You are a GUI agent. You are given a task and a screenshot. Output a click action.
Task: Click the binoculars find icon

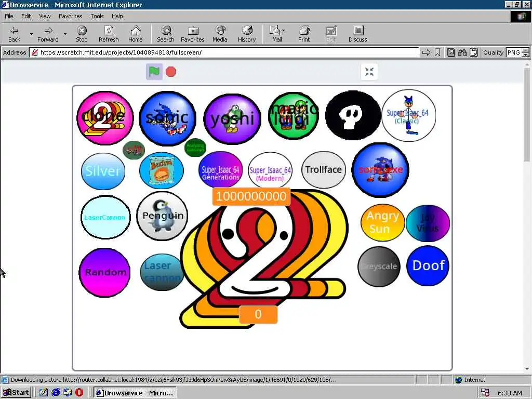(462, 52)
